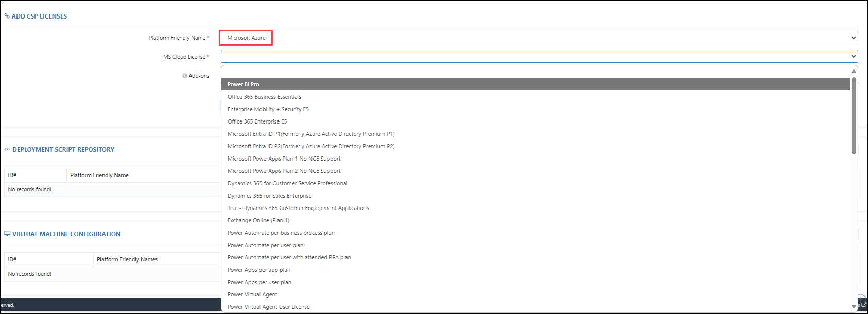Viewport: 868px width, 314px height.
Task: Click the Add-ons label
Action: pyautogui.click(x=199, y=76)
